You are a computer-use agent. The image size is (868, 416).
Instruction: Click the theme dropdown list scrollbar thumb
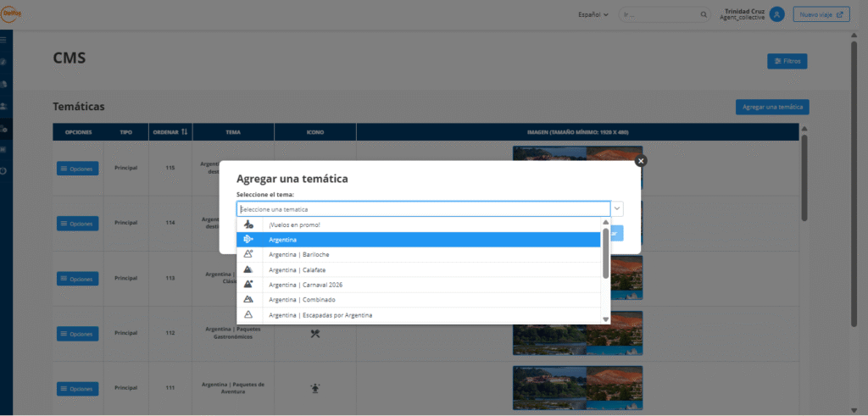pyautogui.click(x=605, y=252)
